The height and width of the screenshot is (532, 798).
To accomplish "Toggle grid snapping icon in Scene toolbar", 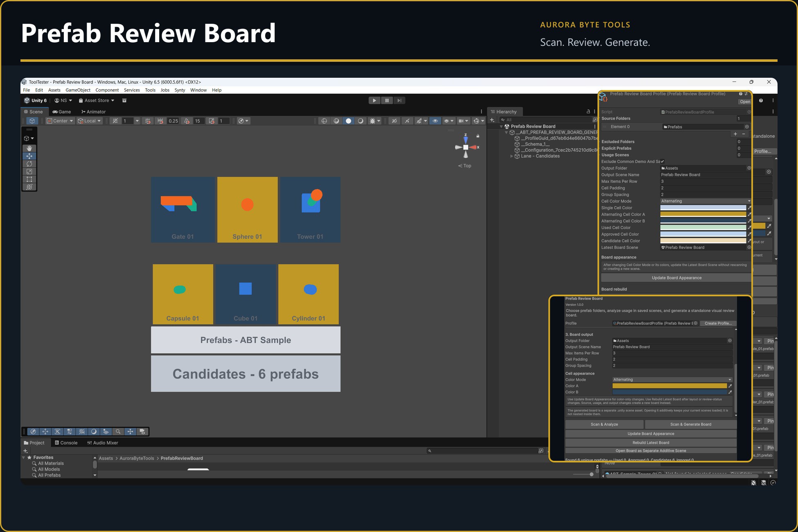I will (148, 121).
